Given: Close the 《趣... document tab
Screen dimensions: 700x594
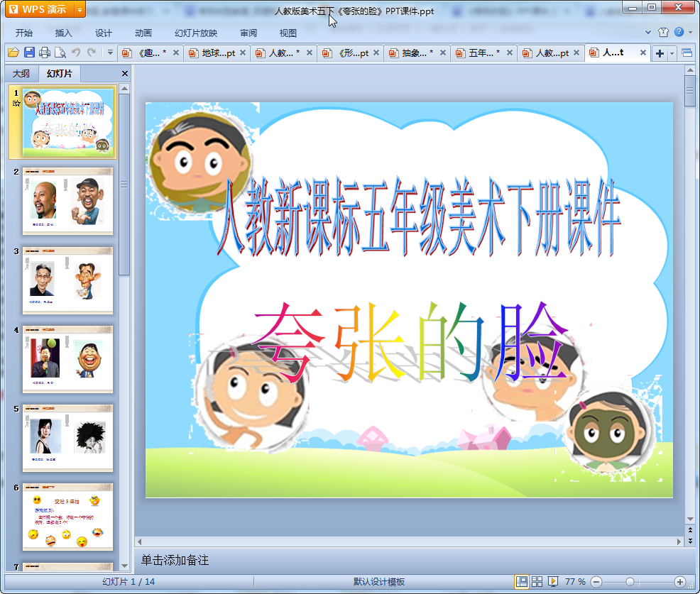Looking at the screenshot, I should 176,53.
